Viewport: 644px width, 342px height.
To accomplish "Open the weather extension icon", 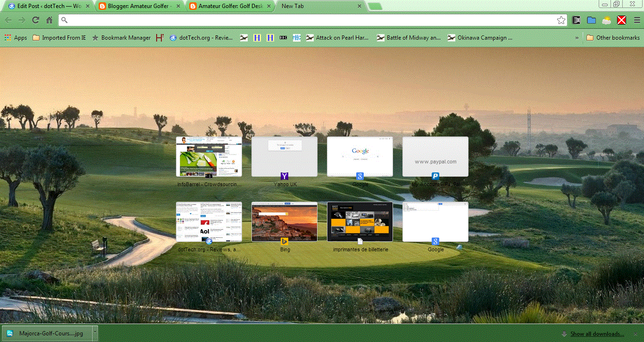I will pos(606,20).
